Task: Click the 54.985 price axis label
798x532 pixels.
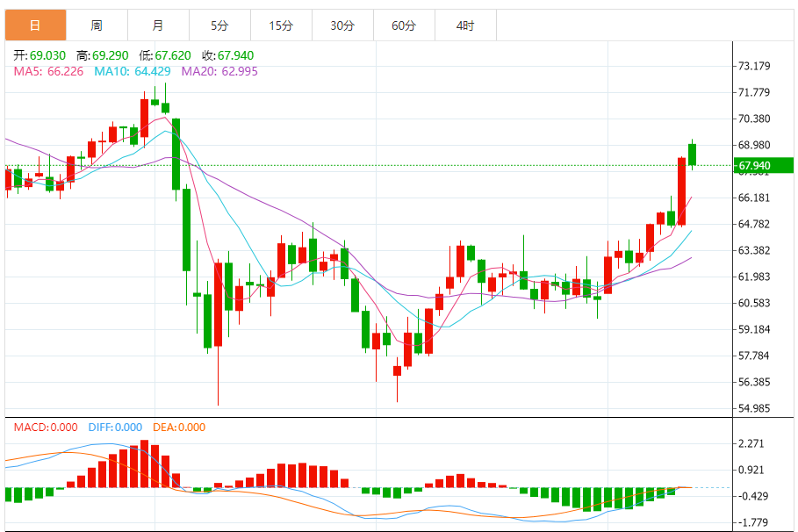Action: 754,408
